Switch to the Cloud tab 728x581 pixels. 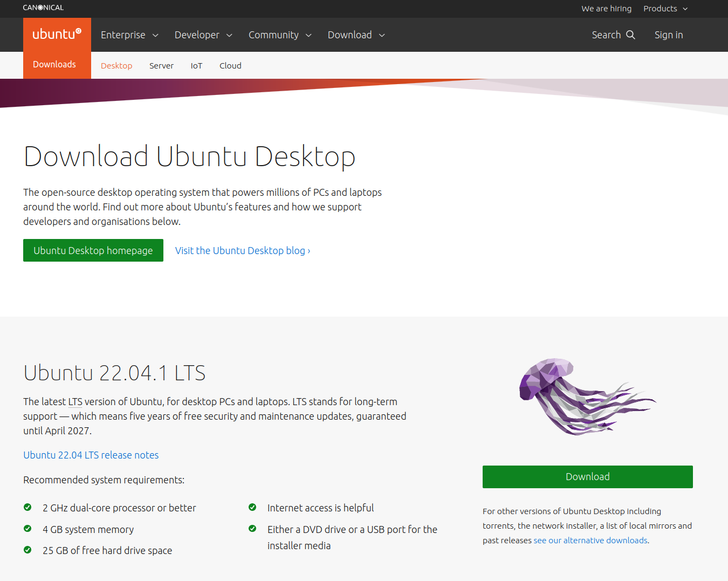(230, 66)
